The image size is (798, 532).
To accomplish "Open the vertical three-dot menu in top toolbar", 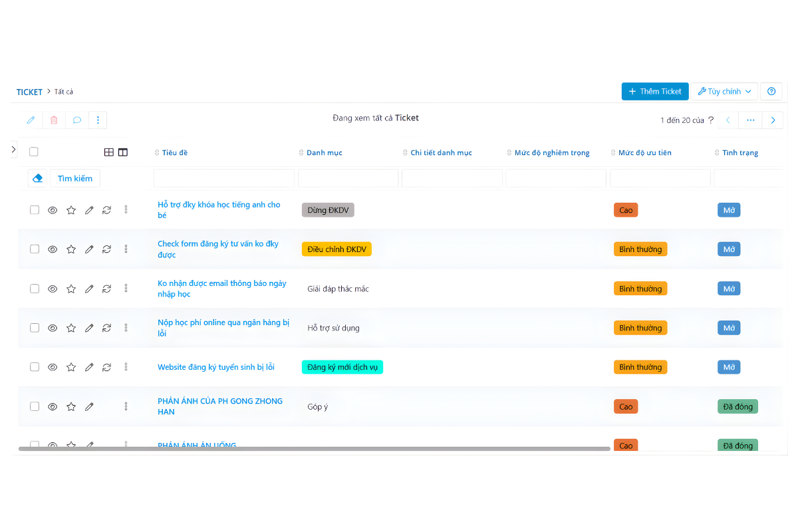I will pyautogui.click(x=98, y=120).
